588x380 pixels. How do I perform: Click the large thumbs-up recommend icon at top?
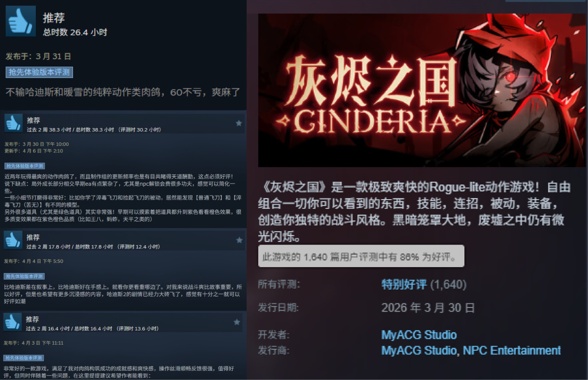pyautogui.click(x=21, y=21)
